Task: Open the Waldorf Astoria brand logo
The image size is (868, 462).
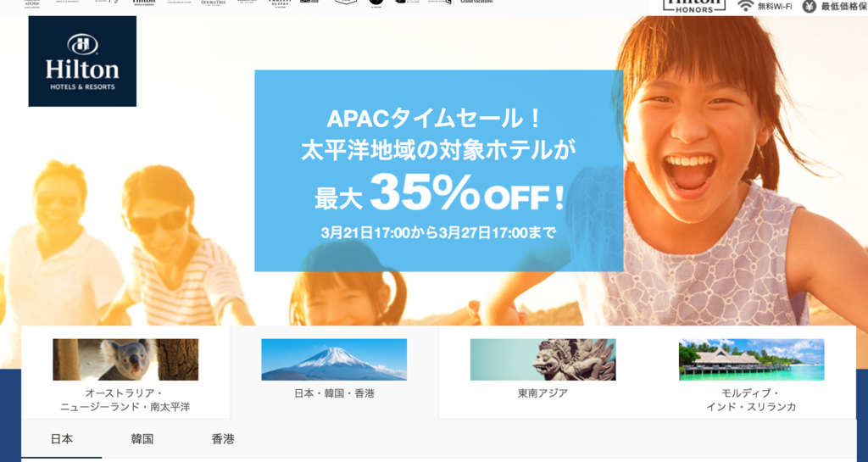Action: (32, 3)
